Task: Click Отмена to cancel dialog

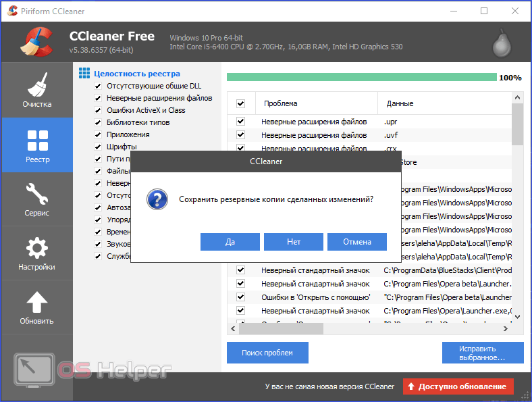Action: (x=357, y=242)
